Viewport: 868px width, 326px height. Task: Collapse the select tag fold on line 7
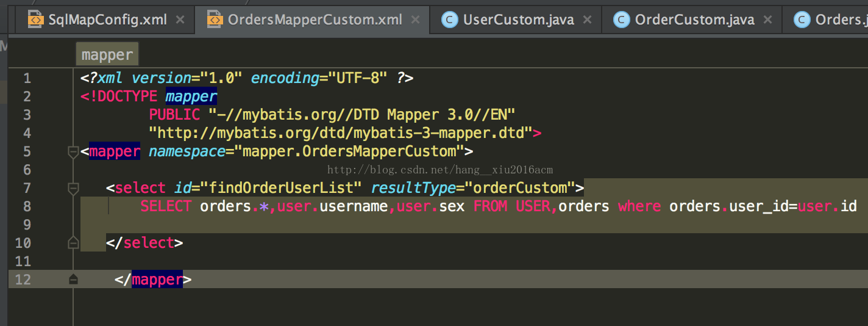click(73, 188)
